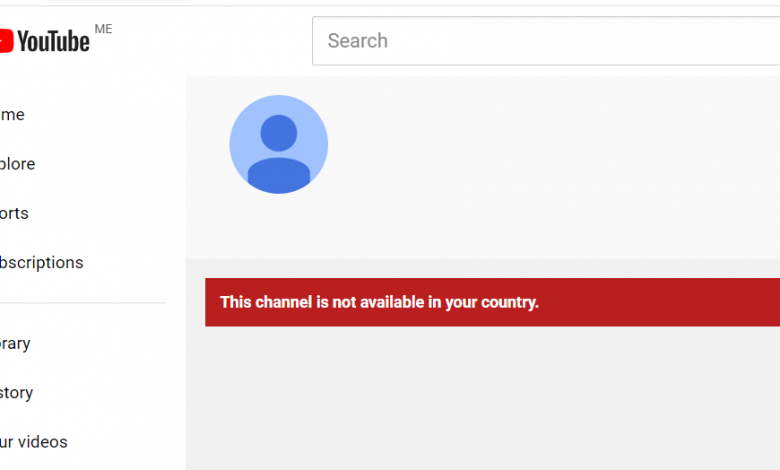Click the head of the avatar silhouette
Image resolution: width=780 pixels, height=470 pixels.
279,133
